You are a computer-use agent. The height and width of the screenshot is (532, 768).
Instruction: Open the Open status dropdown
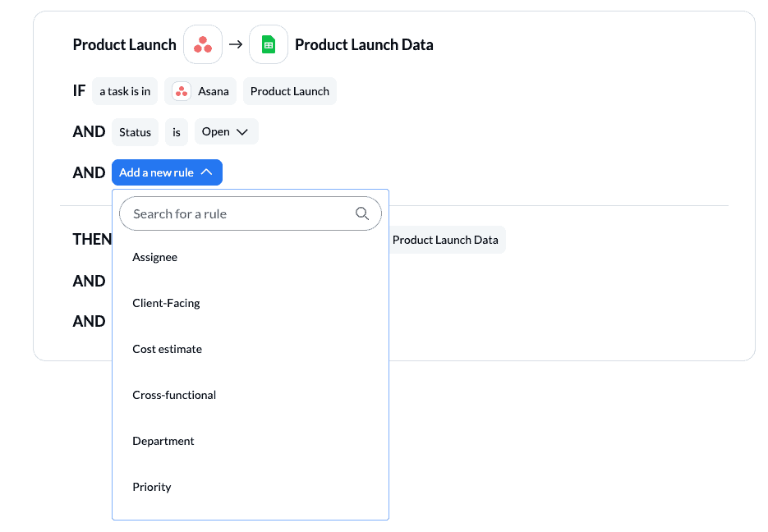(226, 131)
